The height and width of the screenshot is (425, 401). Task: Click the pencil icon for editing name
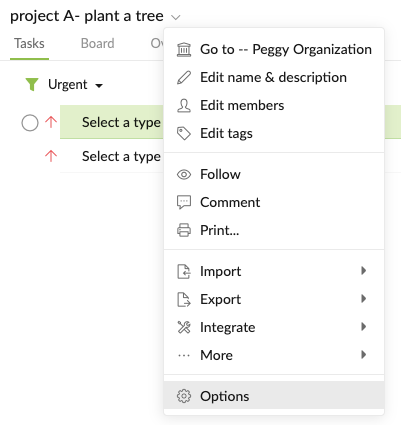pos(184,77)
